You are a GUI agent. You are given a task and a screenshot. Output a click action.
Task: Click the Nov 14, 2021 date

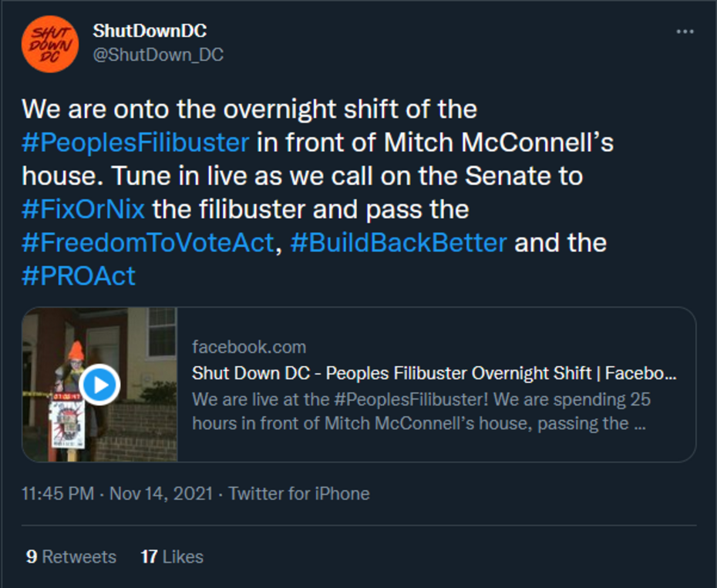point(160,493)
